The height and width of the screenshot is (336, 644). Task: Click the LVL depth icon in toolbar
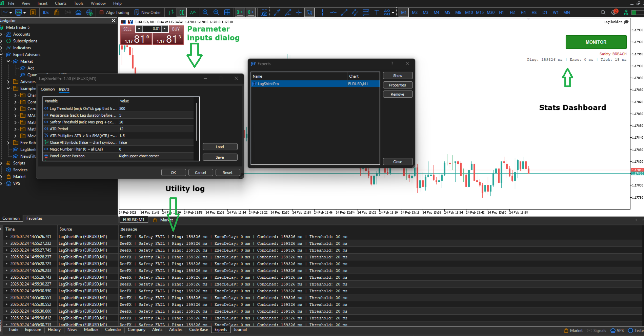[x=626, y=13]
